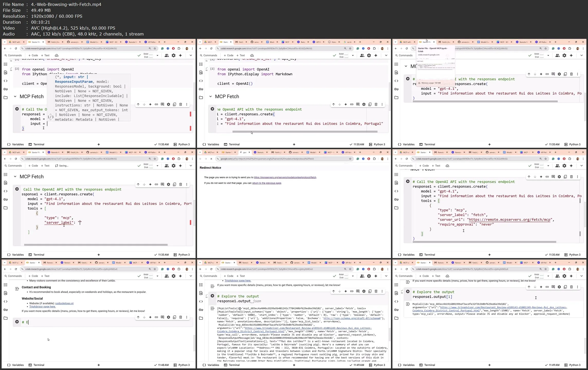The height and width of the screenshot is (370, 588).
Task: Open Extensions puzzle icon in Redirect Notice window
Action: pyautogui.click(x=374, y=159)
